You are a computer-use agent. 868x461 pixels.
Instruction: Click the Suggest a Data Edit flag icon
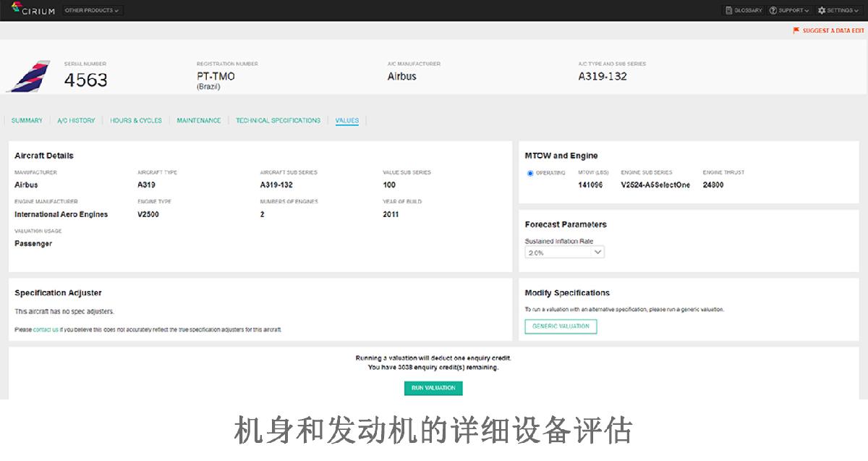796,30
